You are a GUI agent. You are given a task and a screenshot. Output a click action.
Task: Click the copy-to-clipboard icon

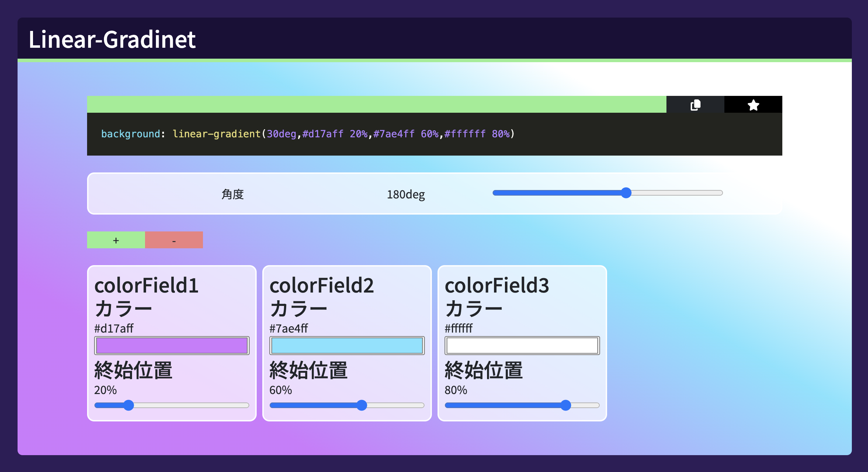point(695,105)
